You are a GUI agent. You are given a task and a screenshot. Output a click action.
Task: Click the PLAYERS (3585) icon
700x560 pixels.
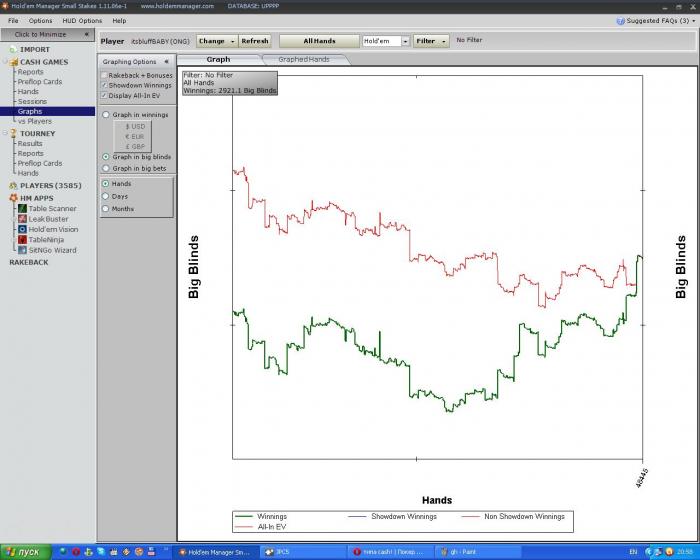click(x=13, y=186)
